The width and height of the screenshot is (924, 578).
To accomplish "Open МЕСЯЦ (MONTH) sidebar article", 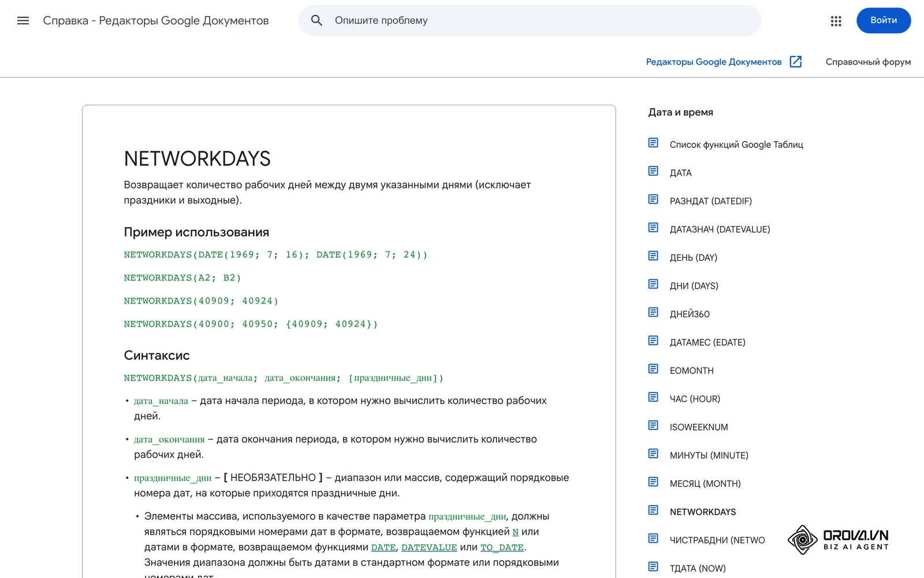I will [x=705, y=484].
